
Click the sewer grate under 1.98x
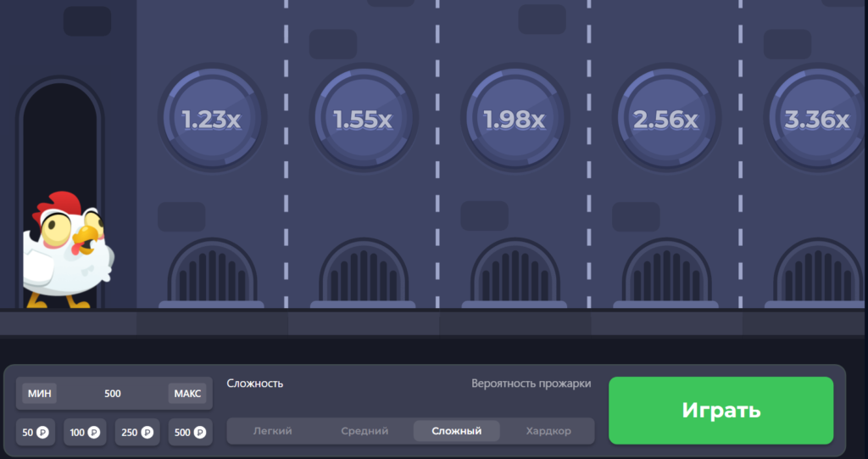[515, 273]
